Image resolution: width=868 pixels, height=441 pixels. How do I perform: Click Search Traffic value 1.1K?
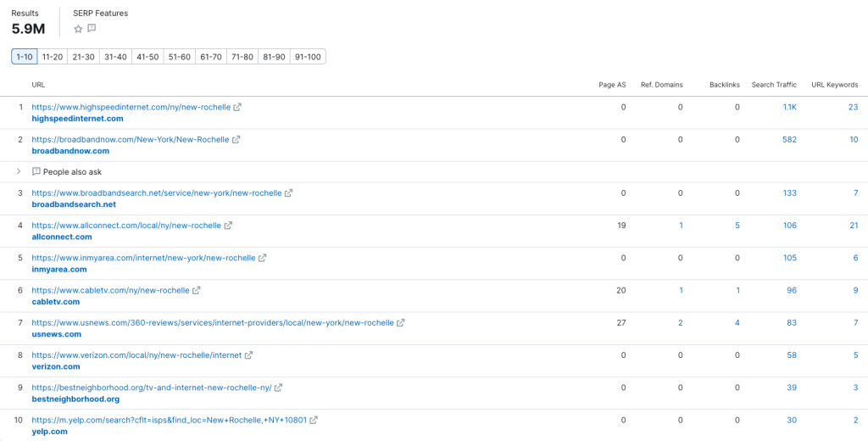click(x=790, y=108)
